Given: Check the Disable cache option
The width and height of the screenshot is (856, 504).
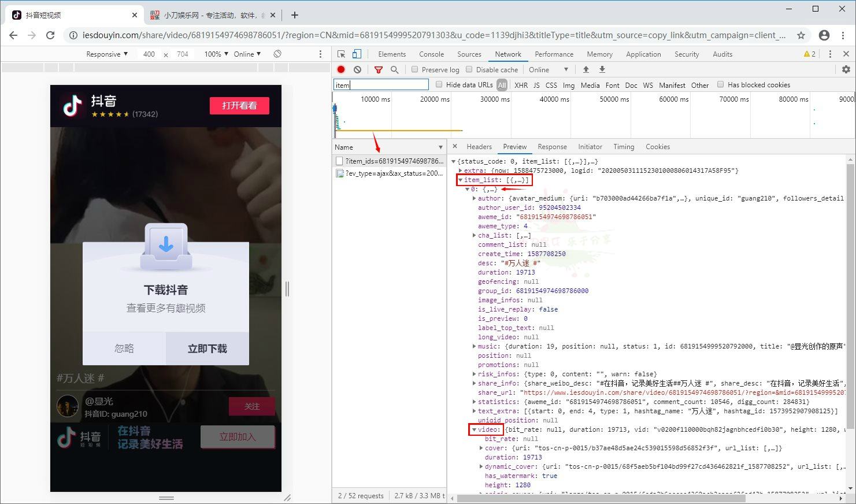Looking at the screenshot, I should tap(469, 69).
